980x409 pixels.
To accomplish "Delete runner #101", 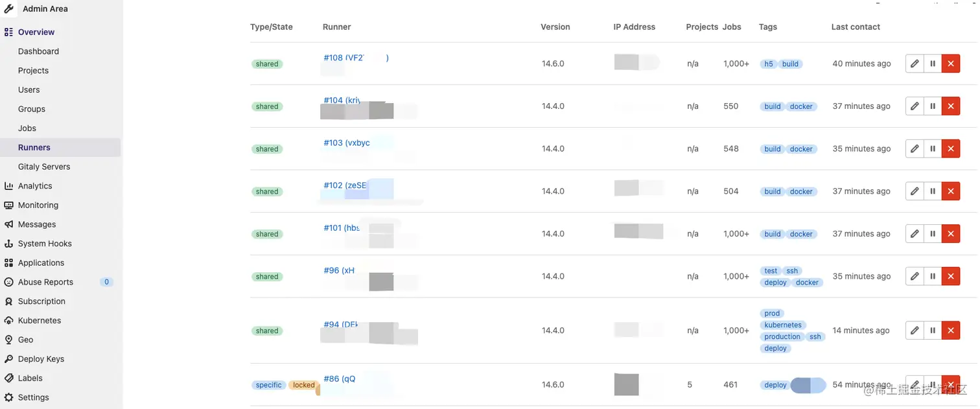I will click(951, 234).
